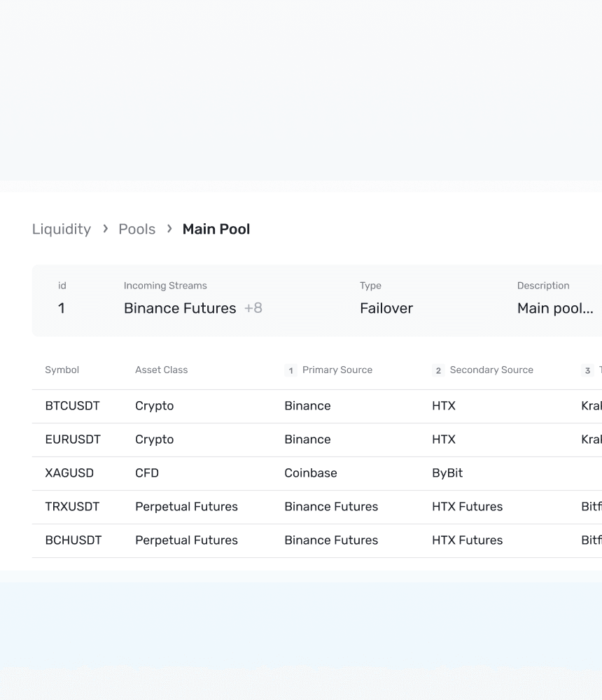Click the Secondary Source column header
The width and height of the screenshot is (602, 700).
click(x=491, y=370)
